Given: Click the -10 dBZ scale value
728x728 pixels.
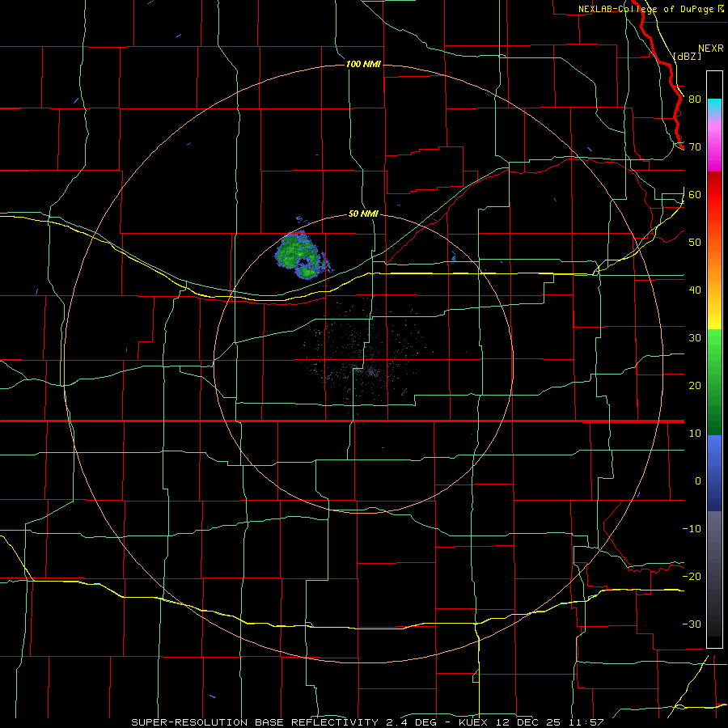Looking at the screenshot, I should 692,529.
